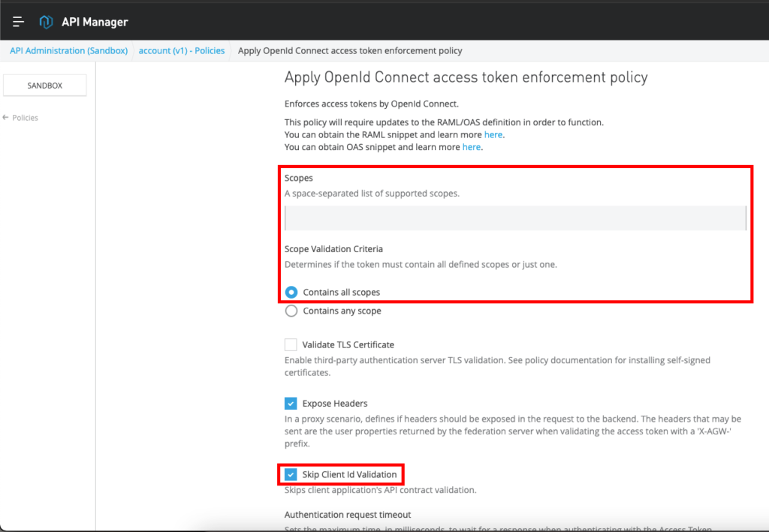This screenshot has width=769, height=532.
Task: Go to account (v1) - Policies breadcrumb
Action: coord(182,51)
